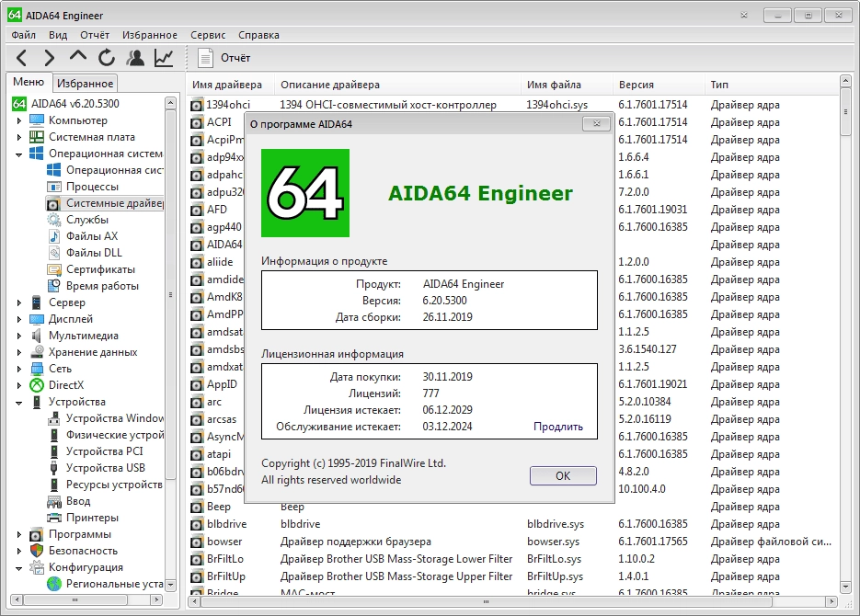The height and width of the screenshot is (616, 860).
Task: Switch to the Избранное sidebar tab
Action: (85, 84)
